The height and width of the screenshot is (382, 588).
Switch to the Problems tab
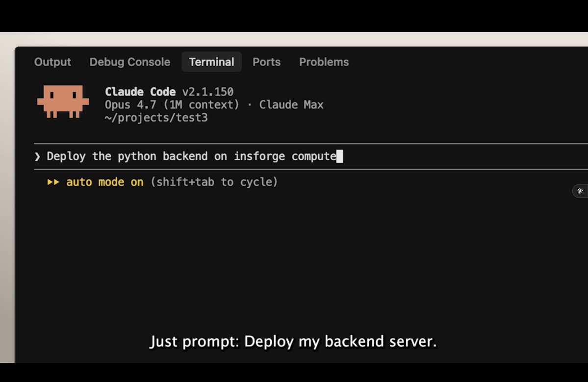pos(324,62)
